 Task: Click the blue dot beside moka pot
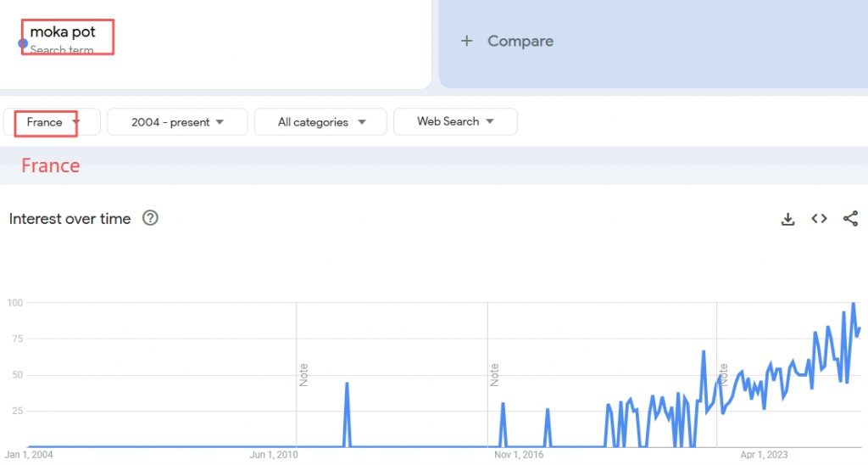[23, 43]
